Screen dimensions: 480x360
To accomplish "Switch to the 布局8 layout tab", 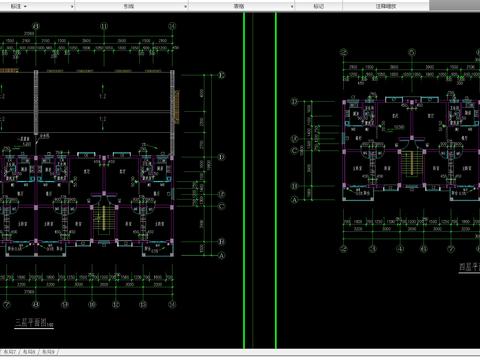I will [29, 352].
